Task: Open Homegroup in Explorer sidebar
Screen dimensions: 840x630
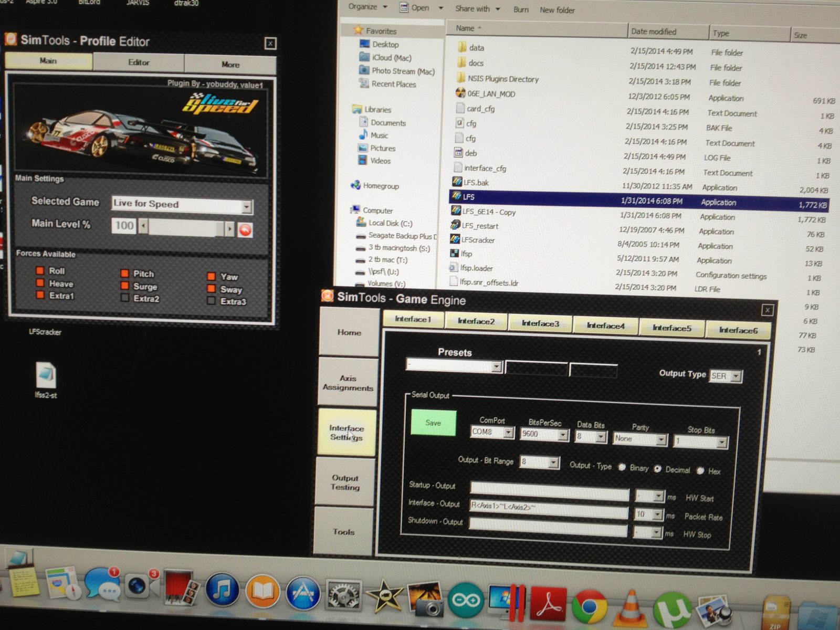Action: (x=381, y=186)
